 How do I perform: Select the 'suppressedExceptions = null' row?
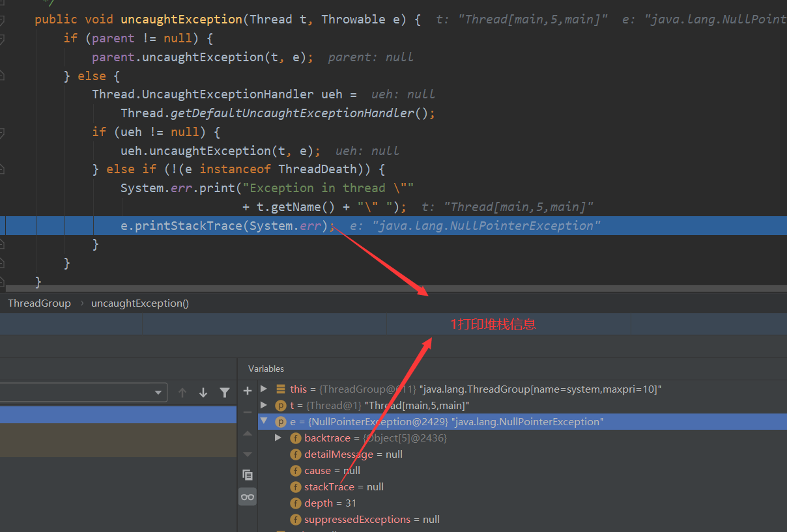pyautogui.click(x=522, y=519)
